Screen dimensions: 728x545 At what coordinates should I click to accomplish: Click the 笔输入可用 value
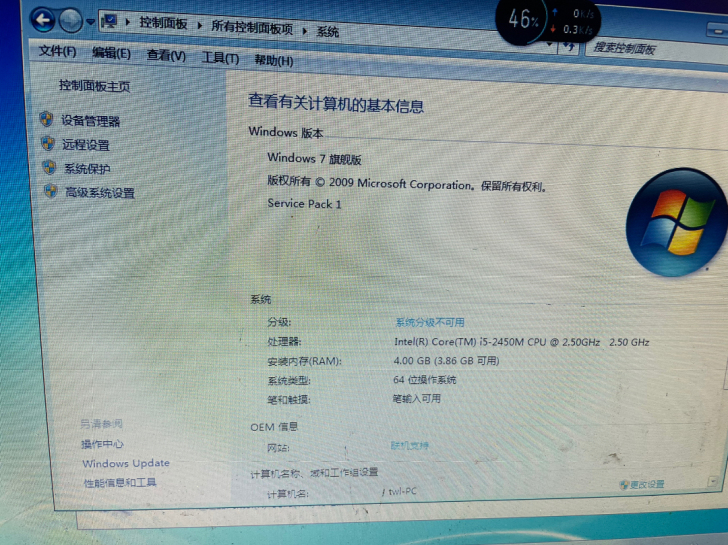[x=416, y=398]
